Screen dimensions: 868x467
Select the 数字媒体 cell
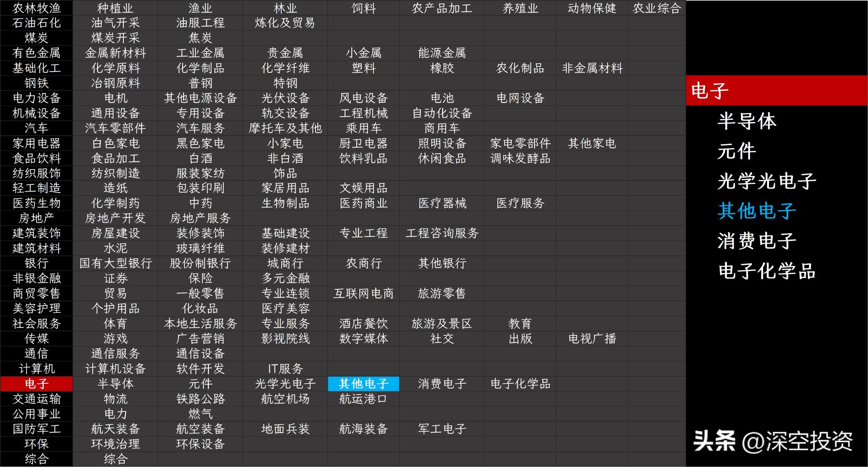click(x=363, y=339)
